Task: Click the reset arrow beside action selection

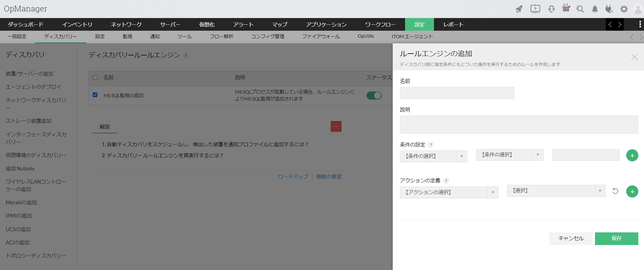Action: (x=615, y=191)
